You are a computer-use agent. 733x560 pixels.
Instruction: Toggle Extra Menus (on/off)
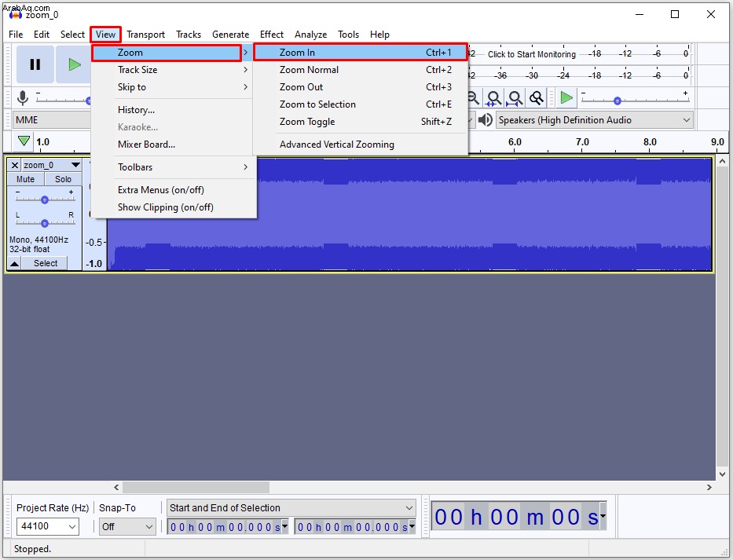[161, 190]
